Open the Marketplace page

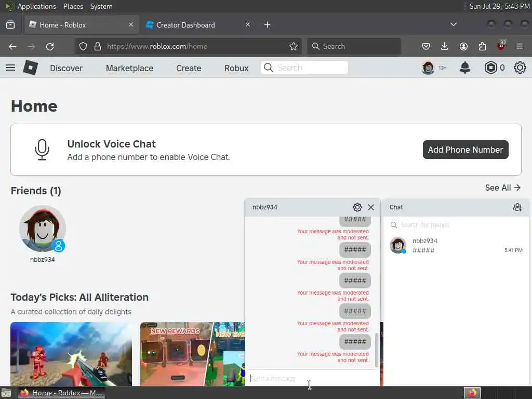pos(129,68)
